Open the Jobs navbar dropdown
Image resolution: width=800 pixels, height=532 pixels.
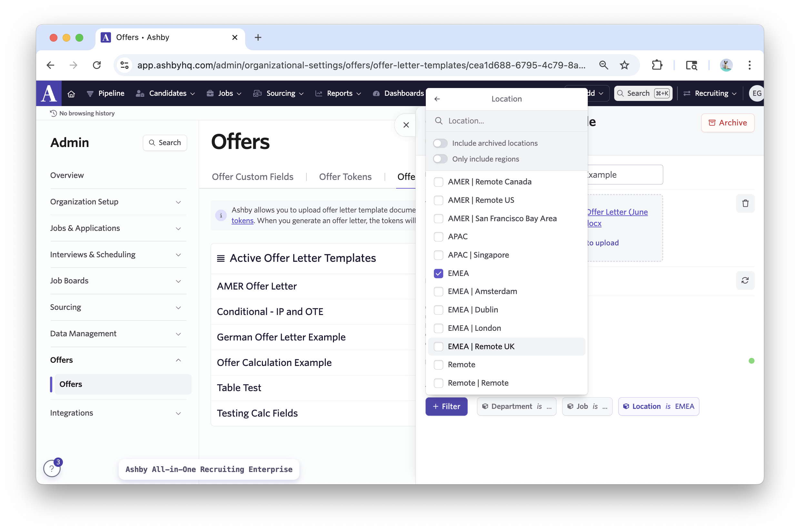point(224,93)
